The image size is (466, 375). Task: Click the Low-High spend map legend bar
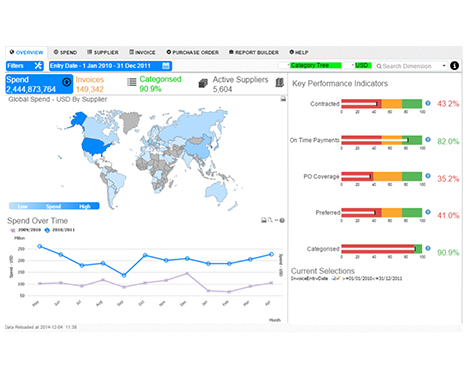point(54,206)
